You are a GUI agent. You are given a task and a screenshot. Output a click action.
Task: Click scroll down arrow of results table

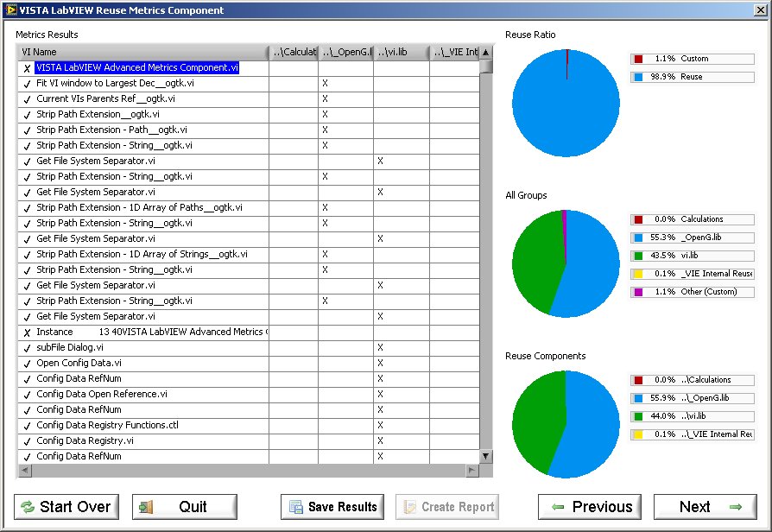(x=486, y=456)
